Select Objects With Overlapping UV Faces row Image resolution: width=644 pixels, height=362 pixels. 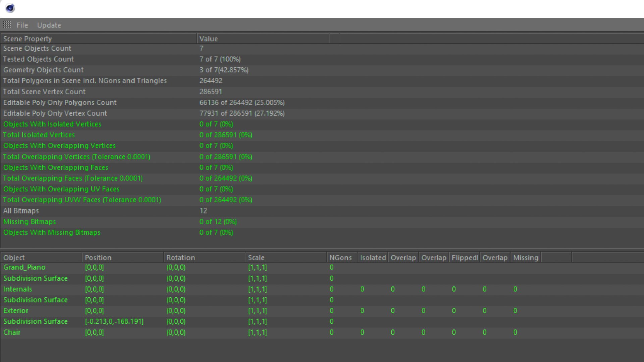tap(322, 189)
